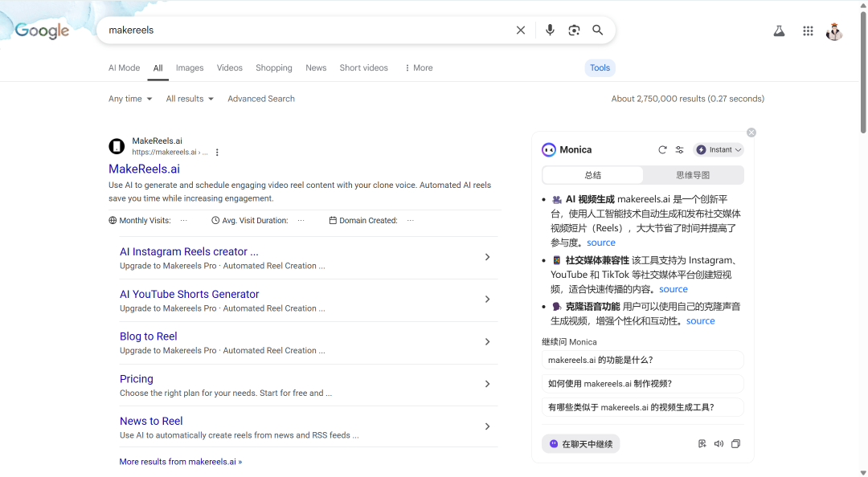Screen dimensions: 868x477
Task: Open the Blog to Reel link
Action: point(149,336)
